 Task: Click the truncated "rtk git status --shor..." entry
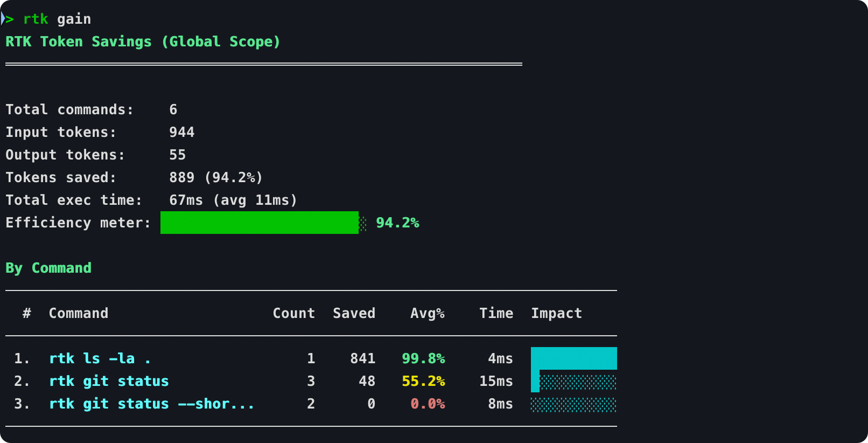tap(151, 404)
